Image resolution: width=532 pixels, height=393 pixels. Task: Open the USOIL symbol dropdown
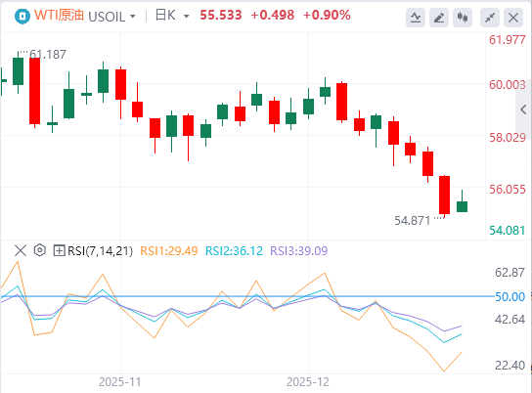[x=111, y=17]
